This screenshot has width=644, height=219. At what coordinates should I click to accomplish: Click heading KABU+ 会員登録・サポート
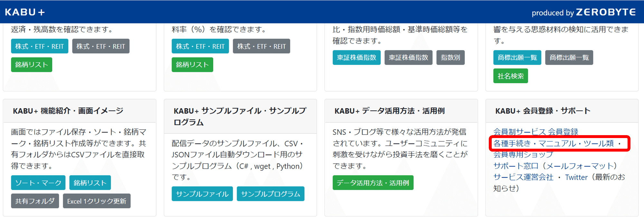coord(543,111)
